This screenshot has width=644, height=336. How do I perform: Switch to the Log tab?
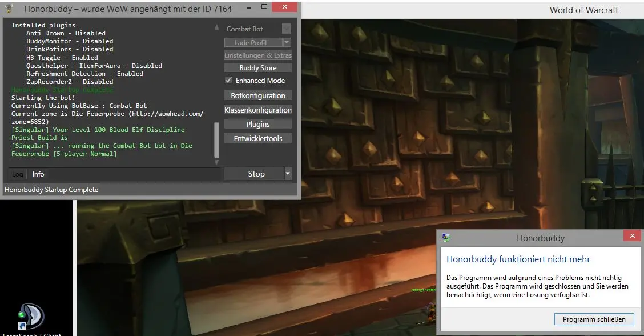point(17,174)
